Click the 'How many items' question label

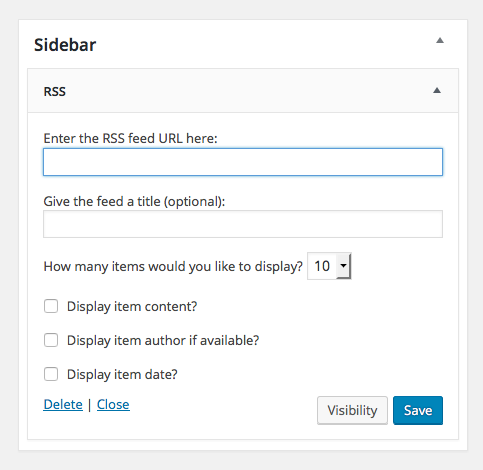tap(173, 266)
